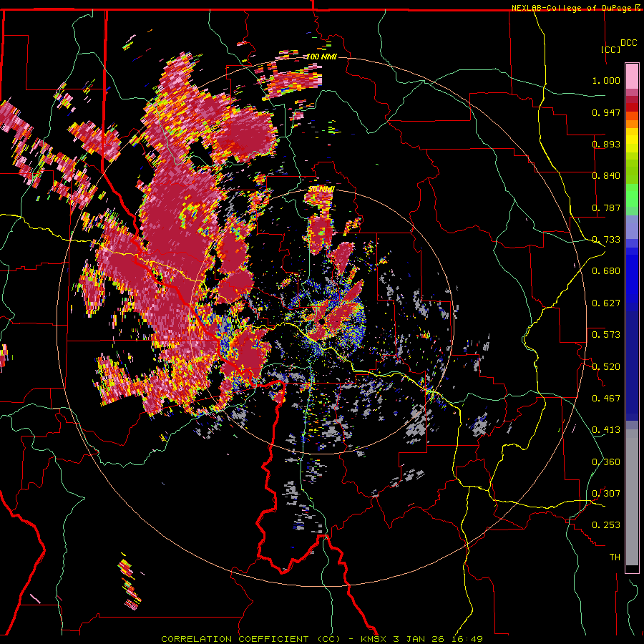The width and height of the screenshot is (644, 644).
Task: Click the 0.680 color scale value
Action: [x=606, y=271]
